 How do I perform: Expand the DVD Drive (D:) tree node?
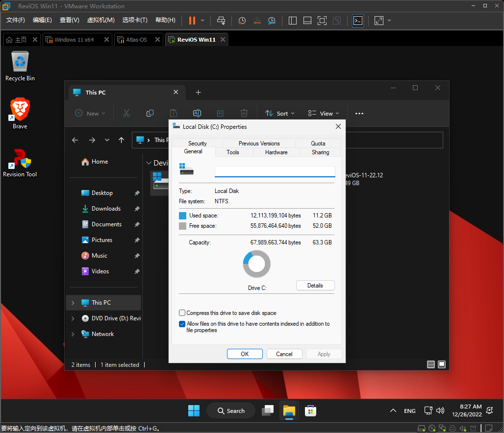pyautogui.click(x=73, y=318)
